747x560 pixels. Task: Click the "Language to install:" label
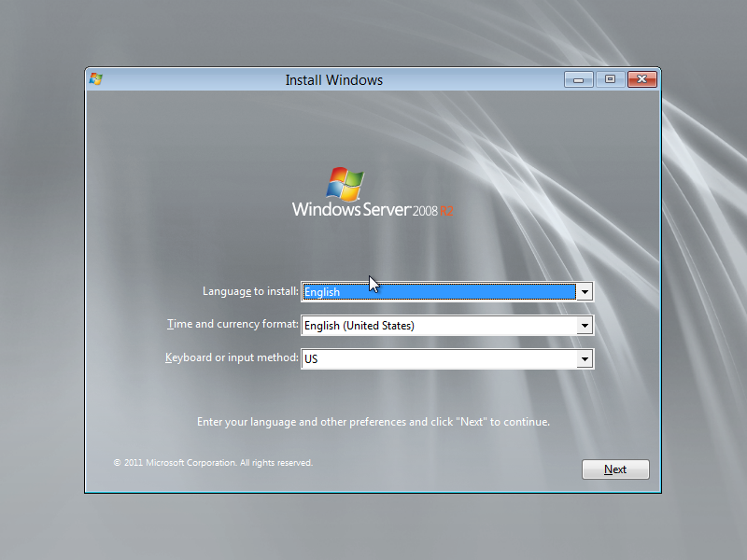(250, 291)
